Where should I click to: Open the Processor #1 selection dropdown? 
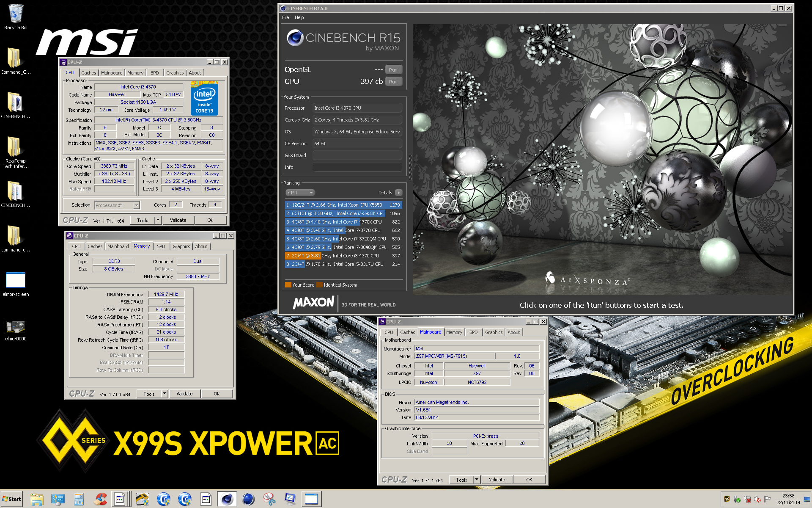[x=117, y=205]
